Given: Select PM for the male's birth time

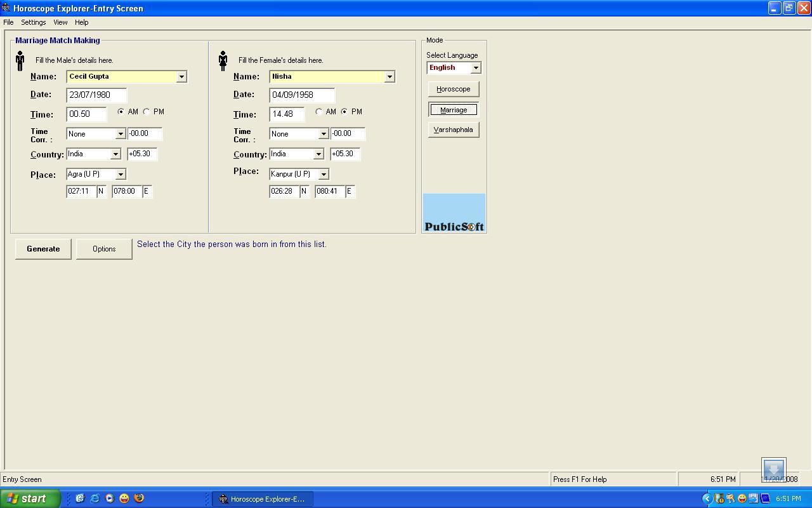Looking at the screenshot, I should pos(147,112).
